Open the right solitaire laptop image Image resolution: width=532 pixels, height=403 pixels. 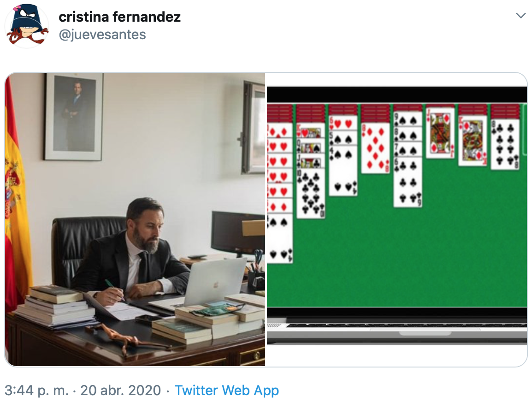click(396, 219)
